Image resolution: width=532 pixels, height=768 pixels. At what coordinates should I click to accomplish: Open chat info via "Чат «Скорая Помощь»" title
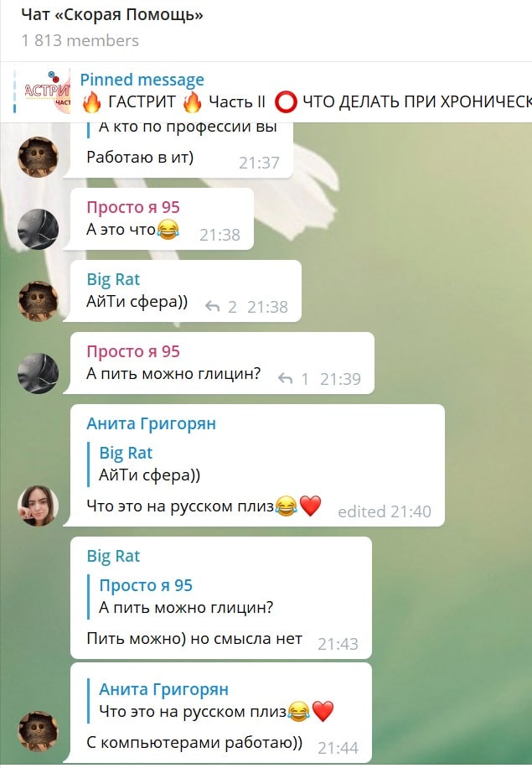(x=112, y=15)
